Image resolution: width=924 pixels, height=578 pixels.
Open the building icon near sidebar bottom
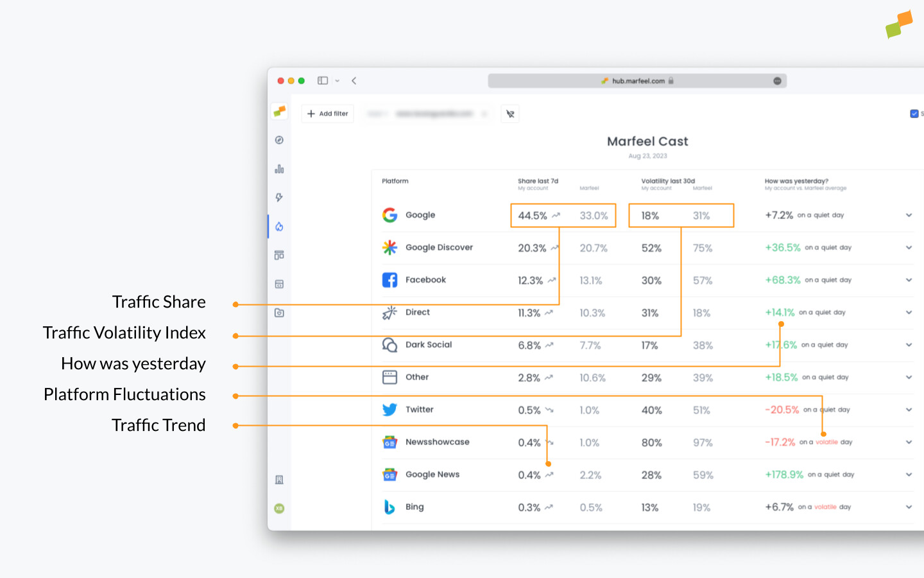279,479
